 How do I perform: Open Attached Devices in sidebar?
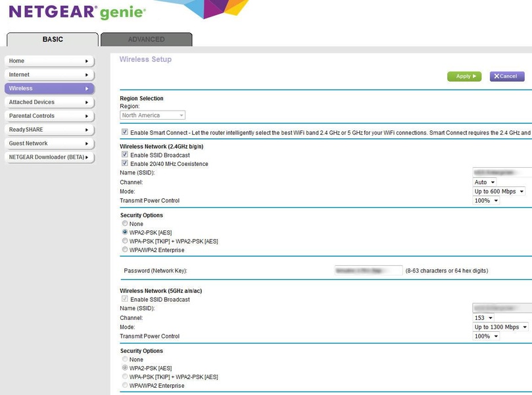point(49,102)
